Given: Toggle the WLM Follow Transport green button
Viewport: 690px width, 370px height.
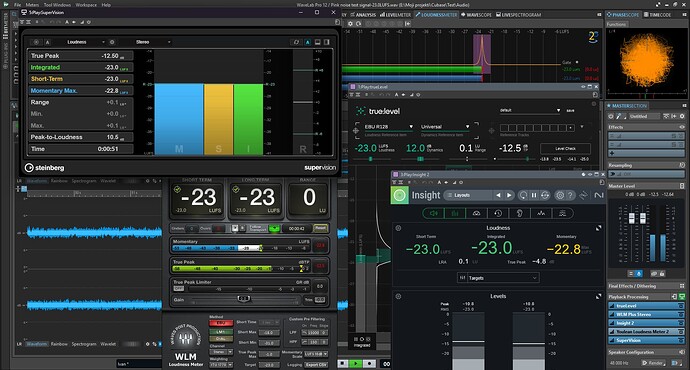Looking at the screenshot, I should click(x=274, y=228).
